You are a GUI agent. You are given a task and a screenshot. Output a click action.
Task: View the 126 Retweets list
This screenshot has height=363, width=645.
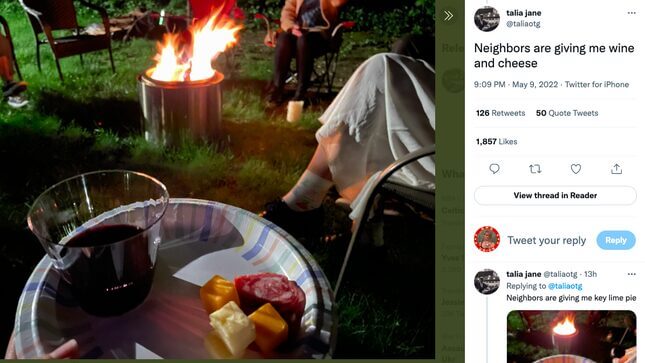[501, 113]
